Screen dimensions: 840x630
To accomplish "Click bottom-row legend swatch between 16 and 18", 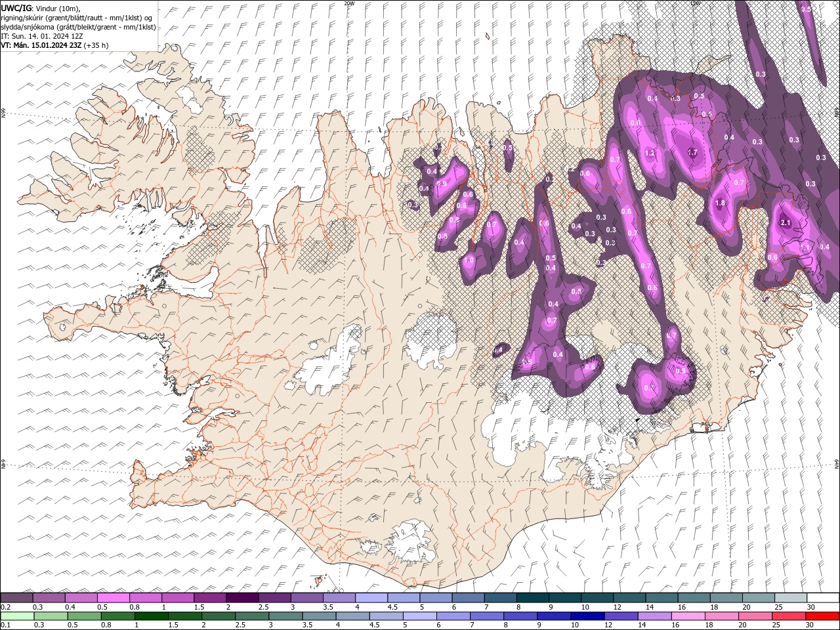I will [688, 616].
